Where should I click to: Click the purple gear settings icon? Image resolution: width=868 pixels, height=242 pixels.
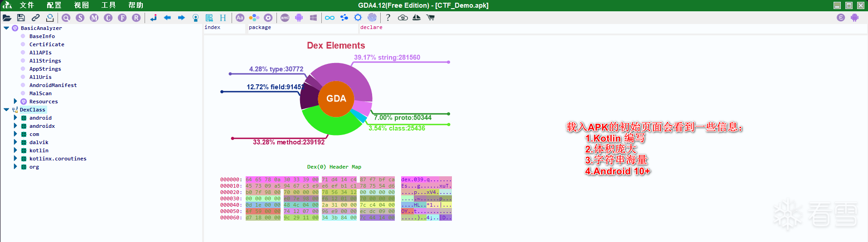(268, 18)
